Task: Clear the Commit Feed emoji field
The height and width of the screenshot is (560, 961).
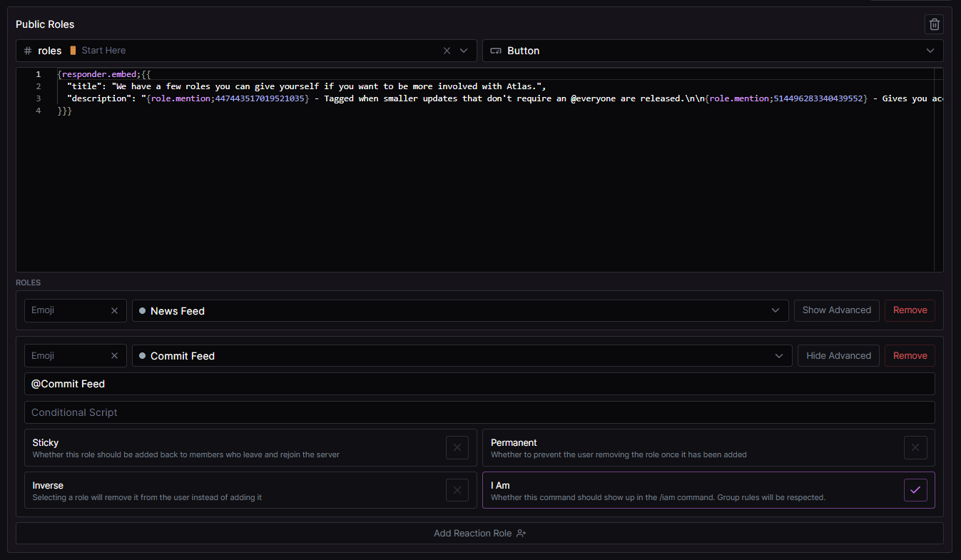Action: 114,356
